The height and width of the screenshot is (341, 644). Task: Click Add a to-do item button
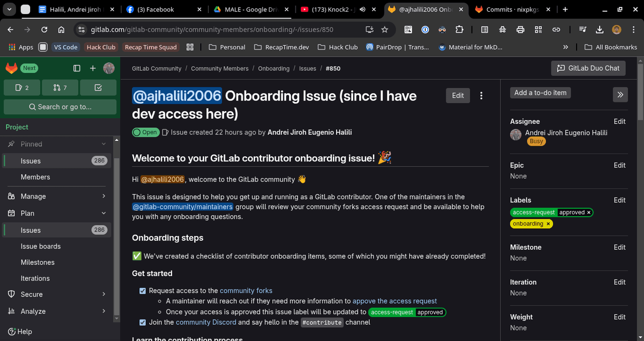coord(540,93)
